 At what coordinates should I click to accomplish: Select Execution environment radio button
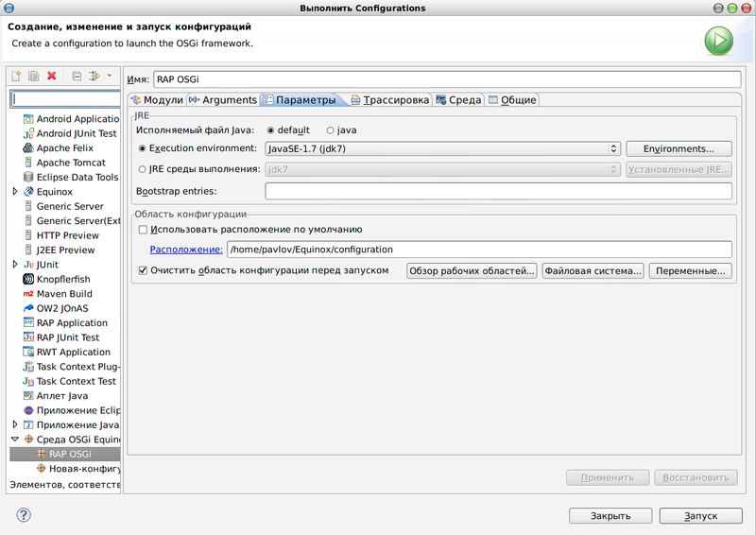point(142,148)
